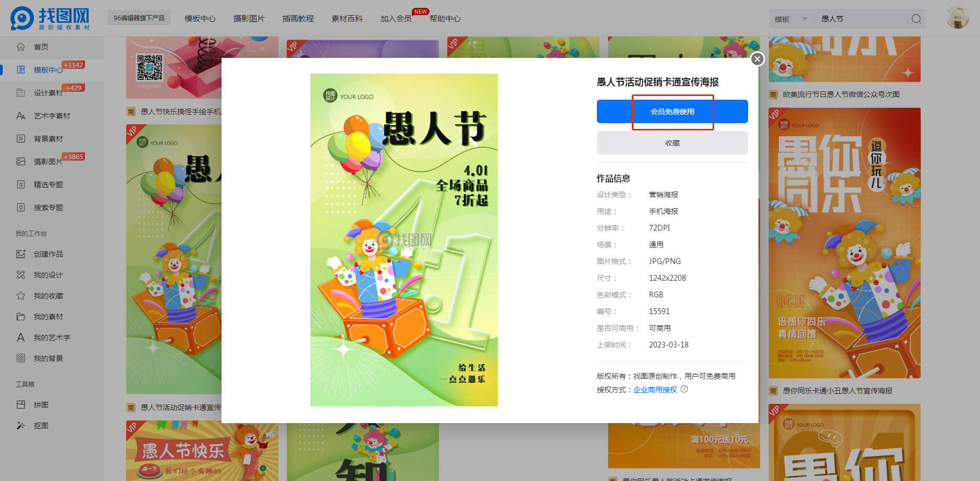980x481 pixels.
Task: Go to 帮助中心 in top navigation
Action: [x=445, y=19]
